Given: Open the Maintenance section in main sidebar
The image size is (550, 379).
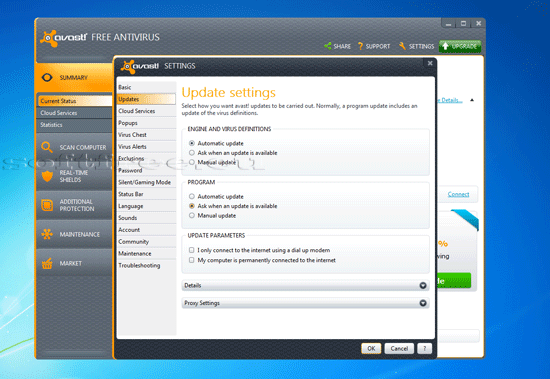Looking at the screenshot, I should [x=74, y=234].
